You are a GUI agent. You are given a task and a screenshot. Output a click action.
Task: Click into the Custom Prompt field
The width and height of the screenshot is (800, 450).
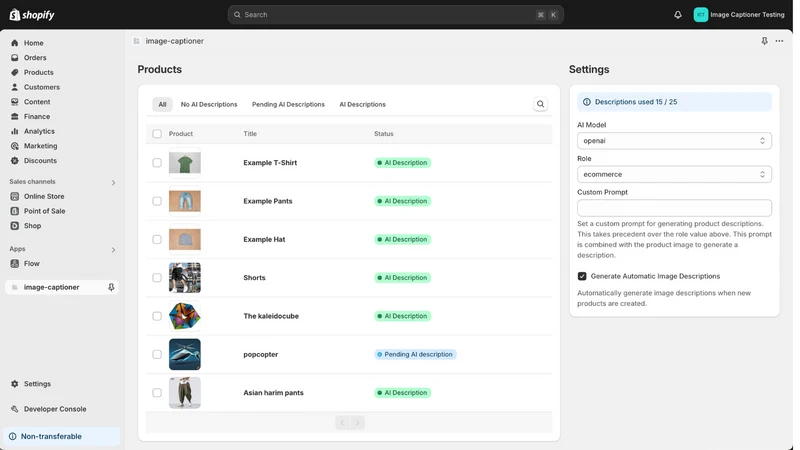tap(674, 208)
